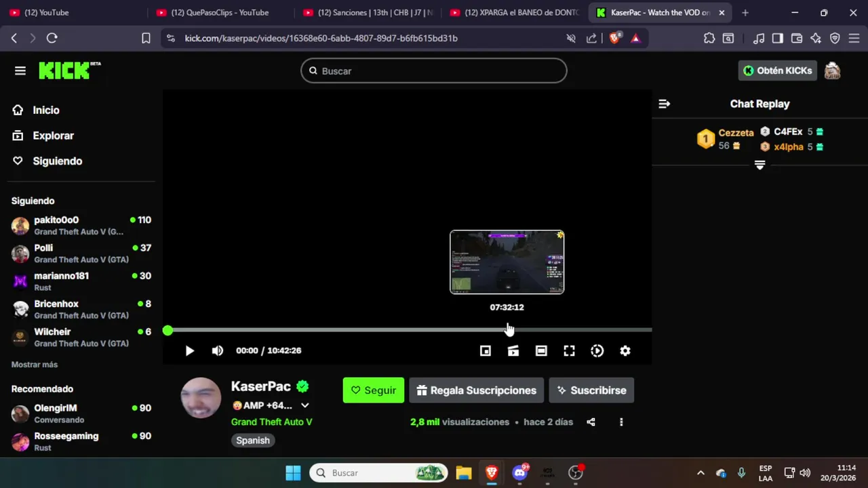Click the green playhead at video start
This screenshot has width=868, height=488.
(x=167, y=330)
